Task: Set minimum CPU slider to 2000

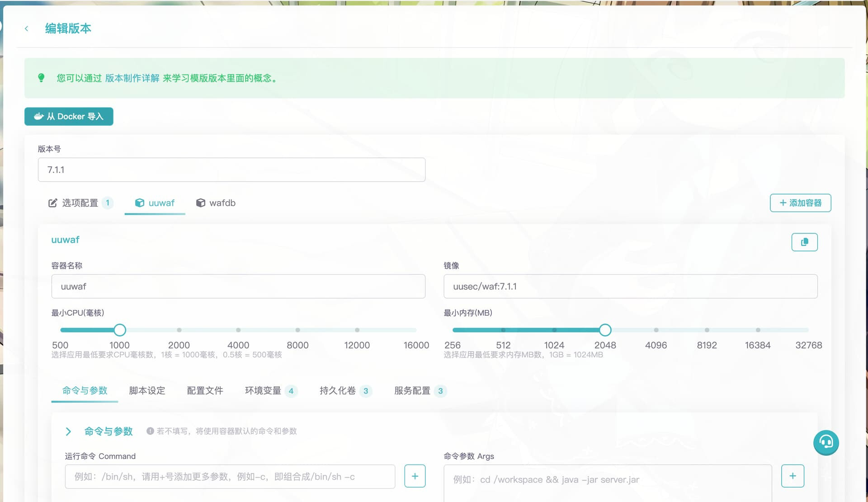Action: pyautogui.click(x=179, y=330)
